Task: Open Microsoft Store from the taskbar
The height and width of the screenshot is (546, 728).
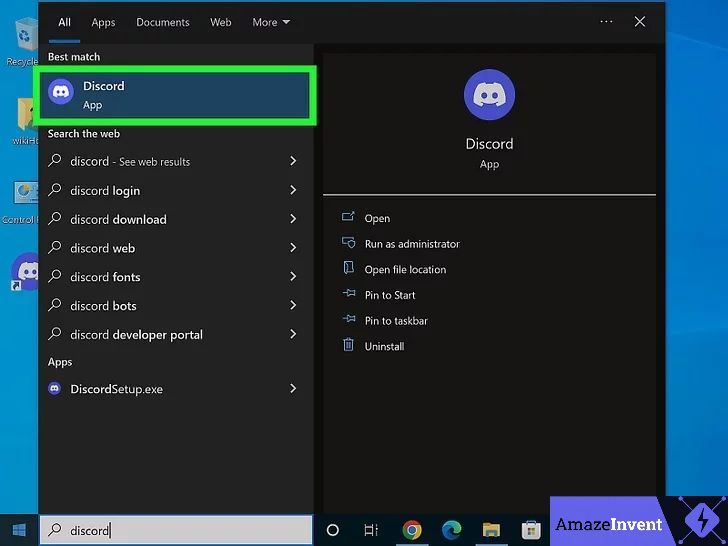Action: pos(531,530)
